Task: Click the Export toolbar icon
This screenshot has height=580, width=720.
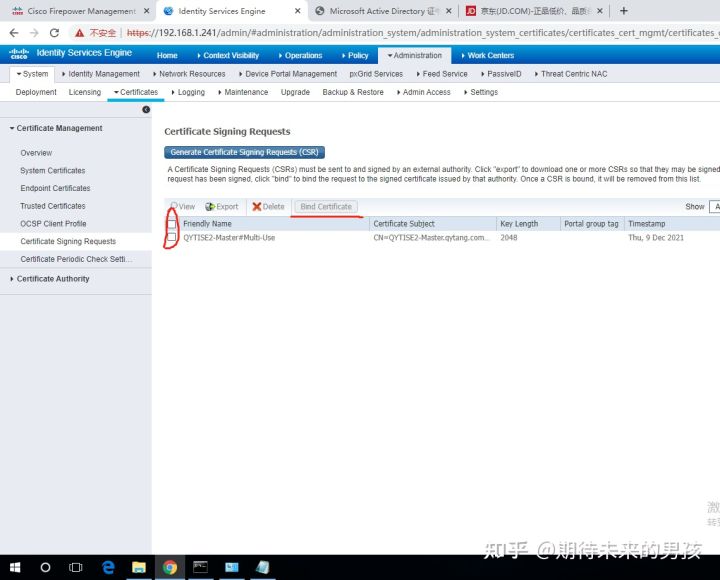Action: 210,207
